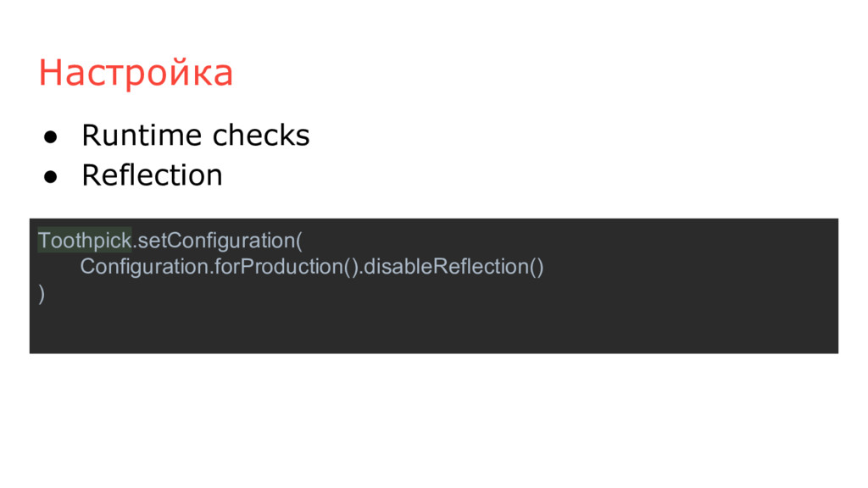868x488 pixels.
Task: Click the red "Настройка" slide title
Action: tap(136, 73)
